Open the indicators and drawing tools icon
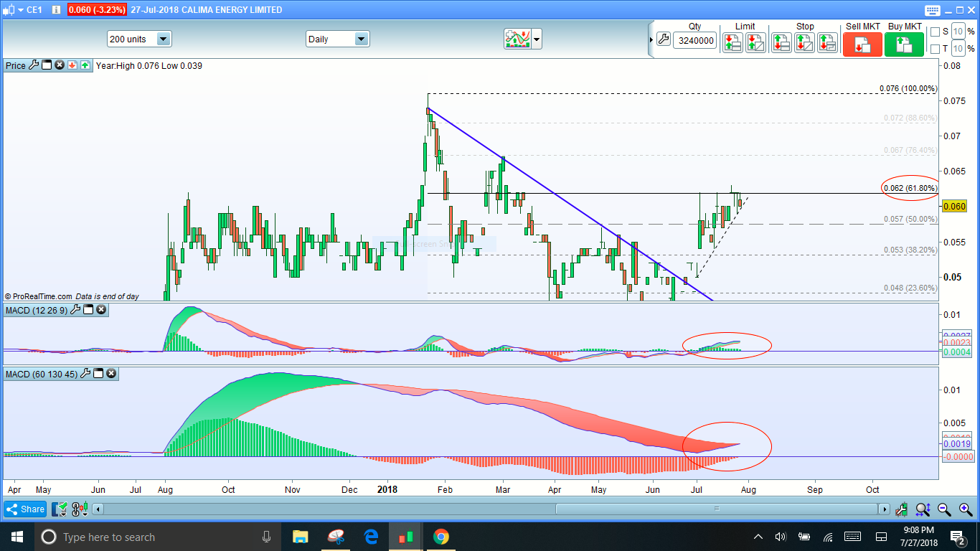This screenshot has height=551, width=980. click(517, 39)
